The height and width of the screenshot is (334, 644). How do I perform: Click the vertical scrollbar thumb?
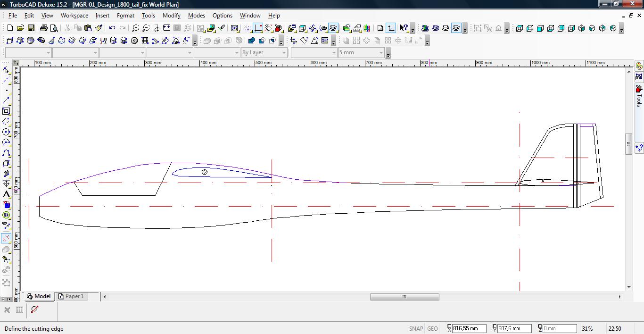point(628,144)
